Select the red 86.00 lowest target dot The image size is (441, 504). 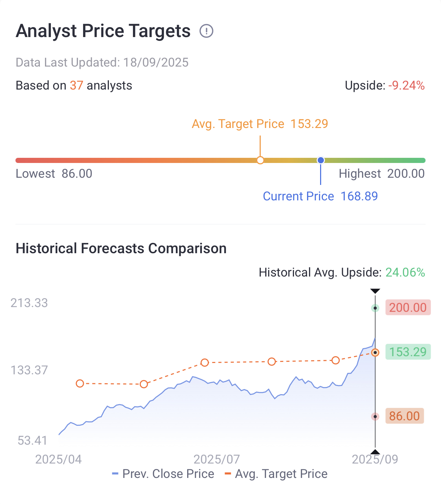375,417
